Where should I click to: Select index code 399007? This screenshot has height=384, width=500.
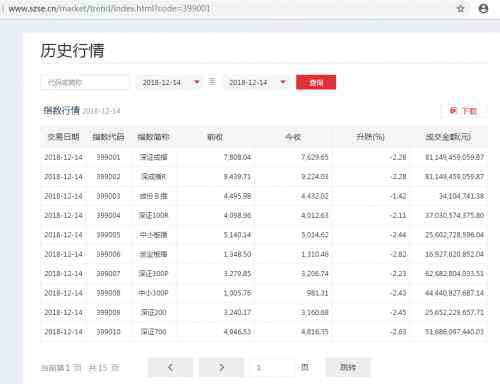[x=108, y=274]
